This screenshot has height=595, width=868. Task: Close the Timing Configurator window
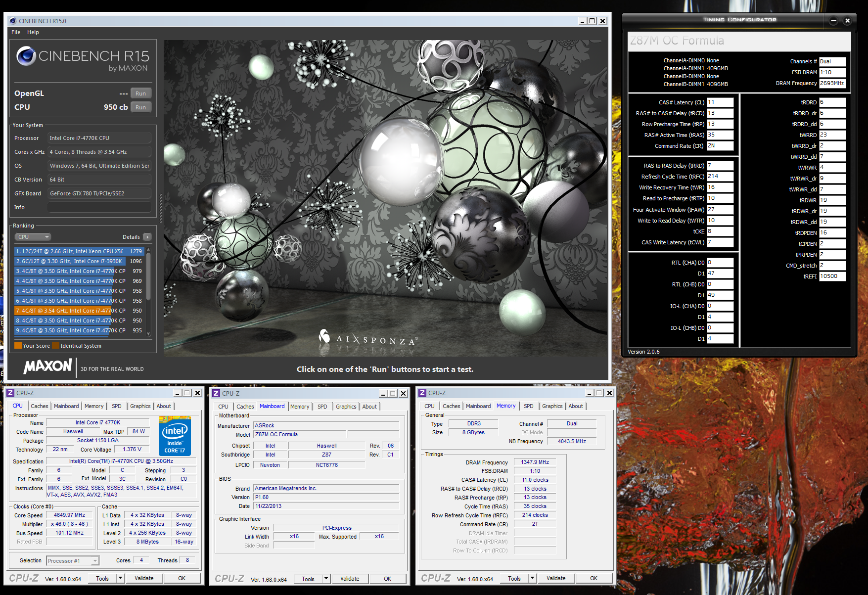847,21
